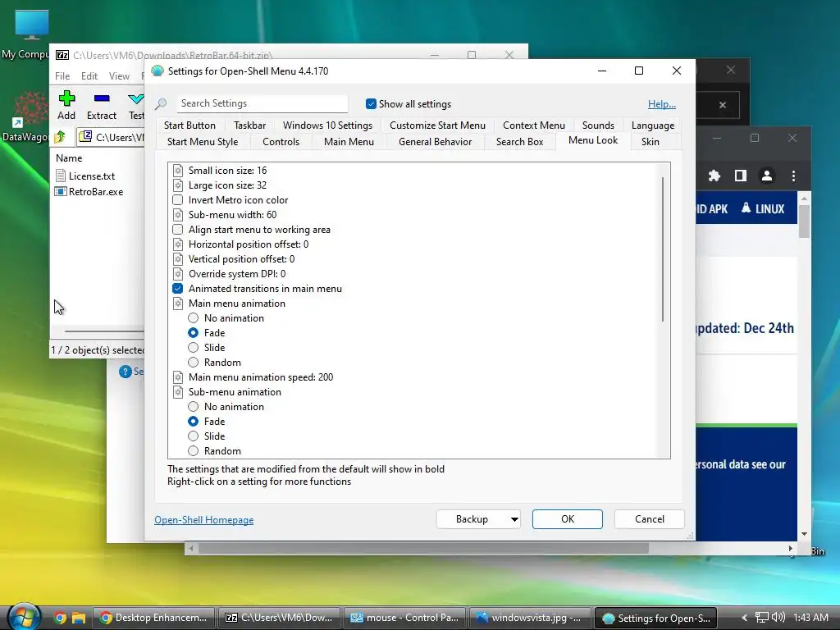
Task: Open the Backup dropdown arrow
Action: pyautogui.click(x=514, y=519)
